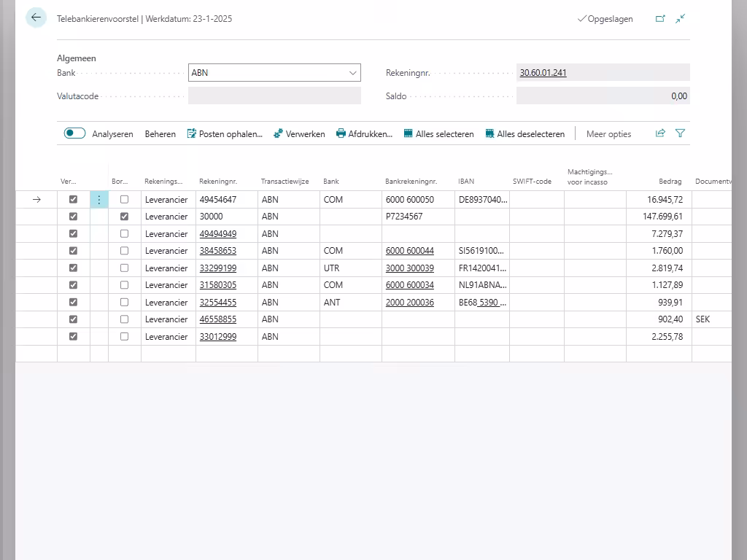Click the collapse page icon
Viewport: 747px width, 560px height.
680,19
